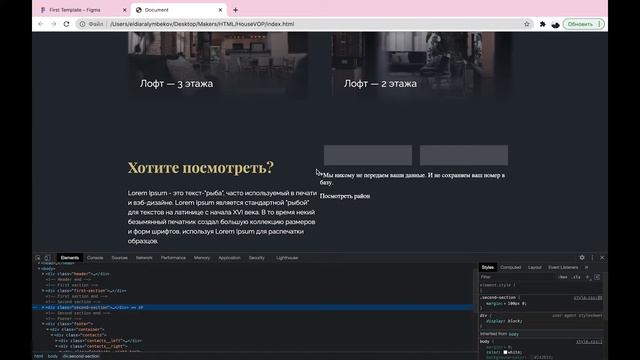Screen dimensions: 640x360
Task: Expand the div class contacts__left node
Action: (56, 340)
